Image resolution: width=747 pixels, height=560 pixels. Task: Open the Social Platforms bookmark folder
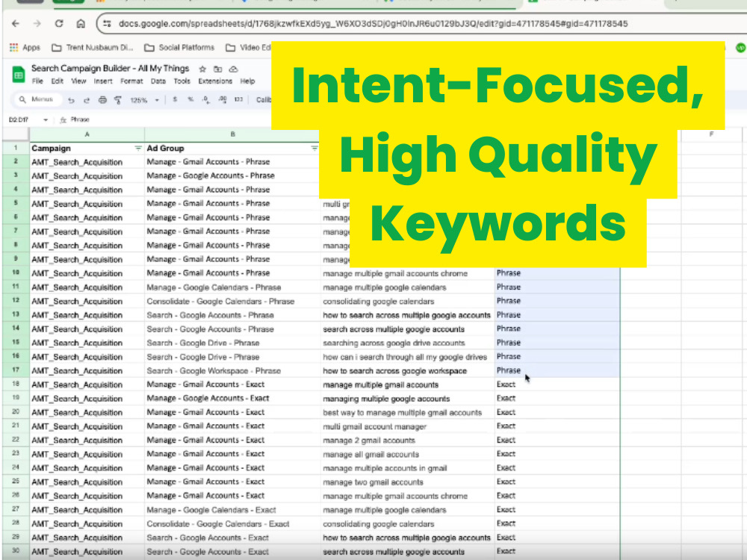pos(179,48)
